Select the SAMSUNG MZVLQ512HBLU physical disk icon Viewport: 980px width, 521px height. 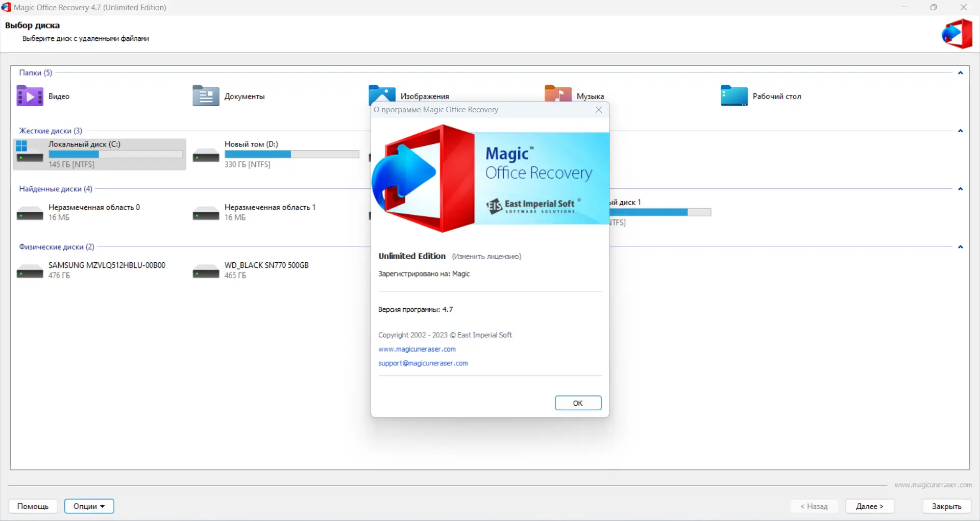30,271
